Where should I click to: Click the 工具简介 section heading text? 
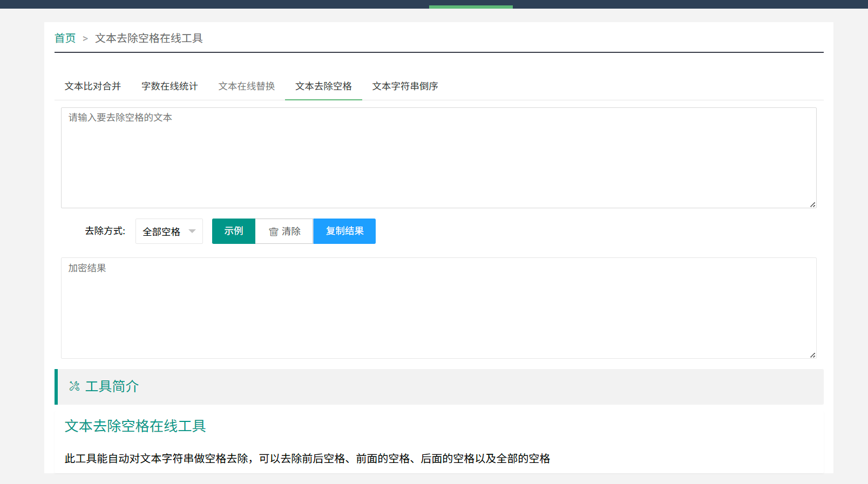(112, 386)
